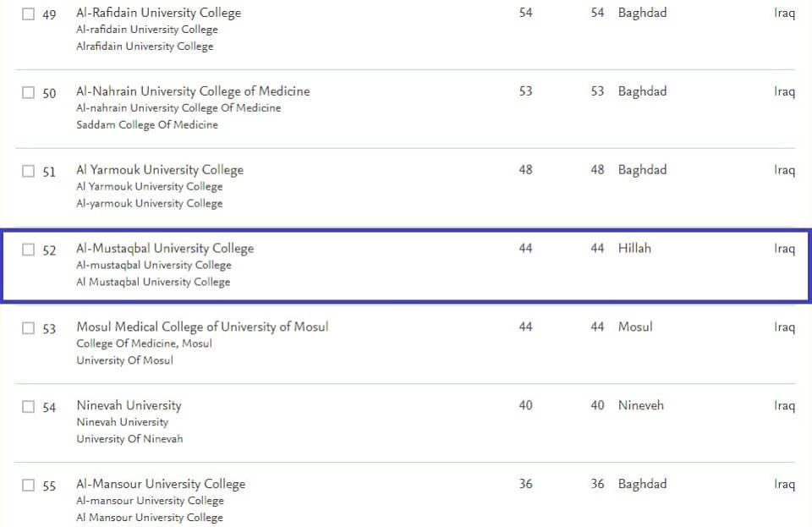This screenshot has width=812, height=527.
Task: Open Al-Mustaqbal University College entry
Action: coord(165,249)
